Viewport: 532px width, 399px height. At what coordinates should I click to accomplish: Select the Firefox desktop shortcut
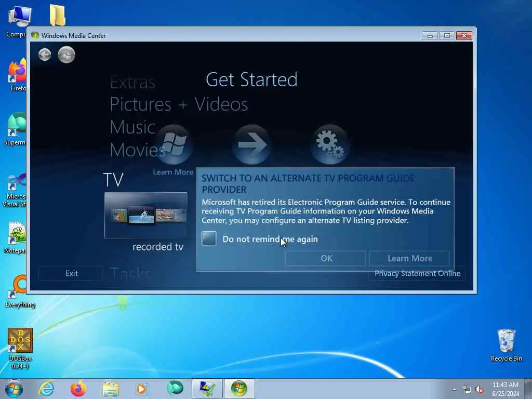(18, 75)
